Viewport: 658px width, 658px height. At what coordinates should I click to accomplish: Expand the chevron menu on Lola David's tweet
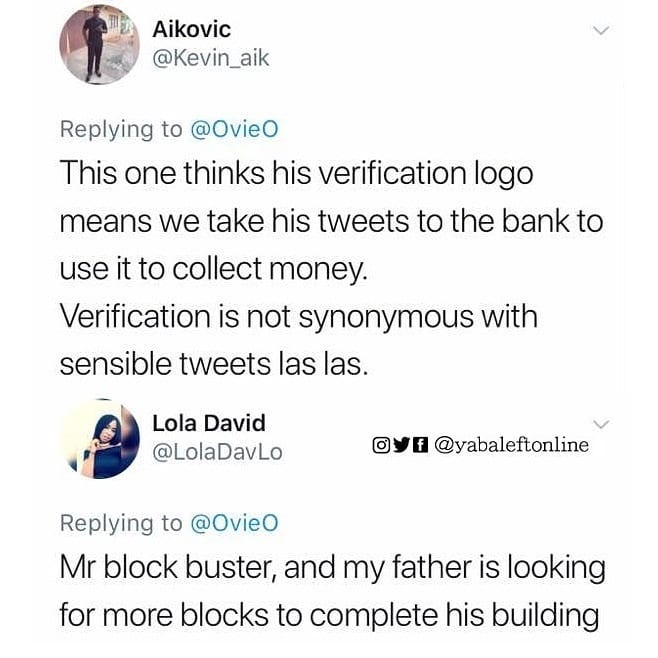click(600, 425)
